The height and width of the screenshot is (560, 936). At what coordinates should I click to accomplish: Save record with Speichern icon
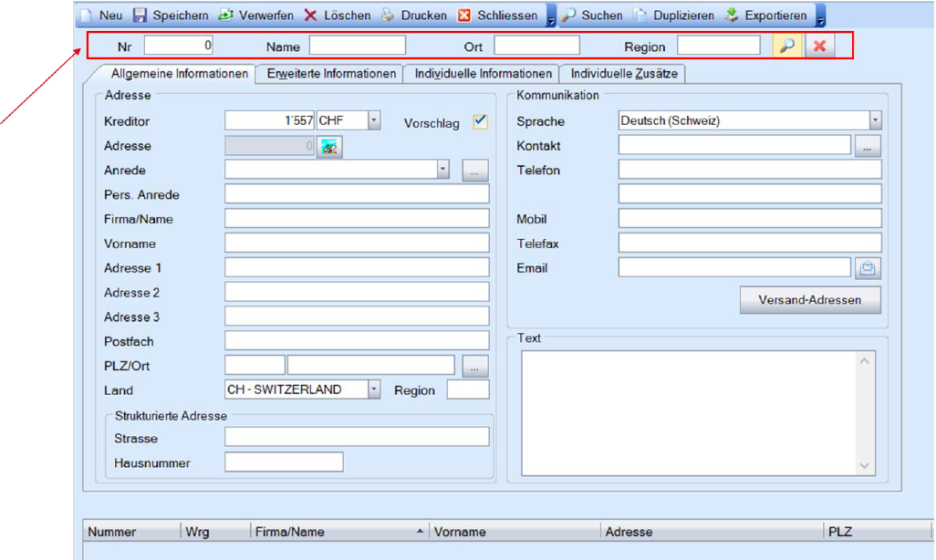(x=140, y=16)
